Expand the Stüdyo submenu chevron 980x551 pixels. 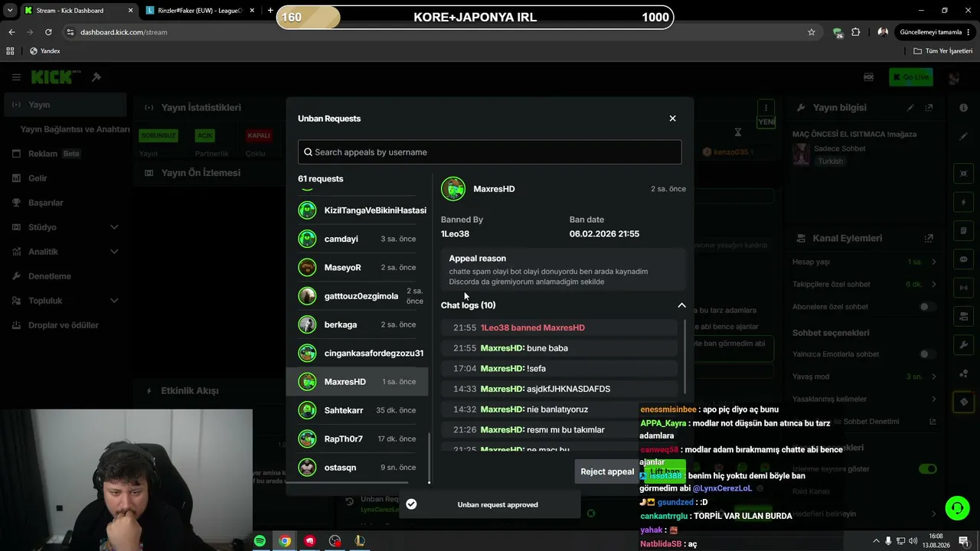pyautogui.click(x=114, y=227)
